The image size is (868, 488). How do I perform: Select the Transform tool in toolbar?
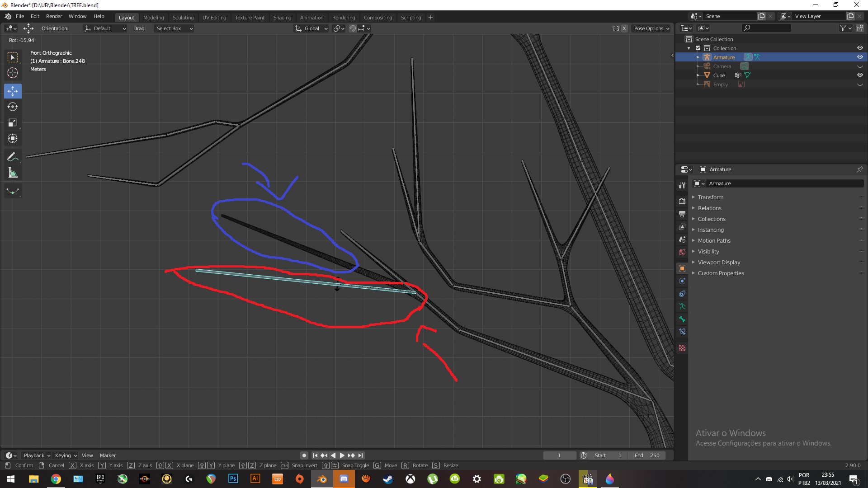[x=13, y=139]
